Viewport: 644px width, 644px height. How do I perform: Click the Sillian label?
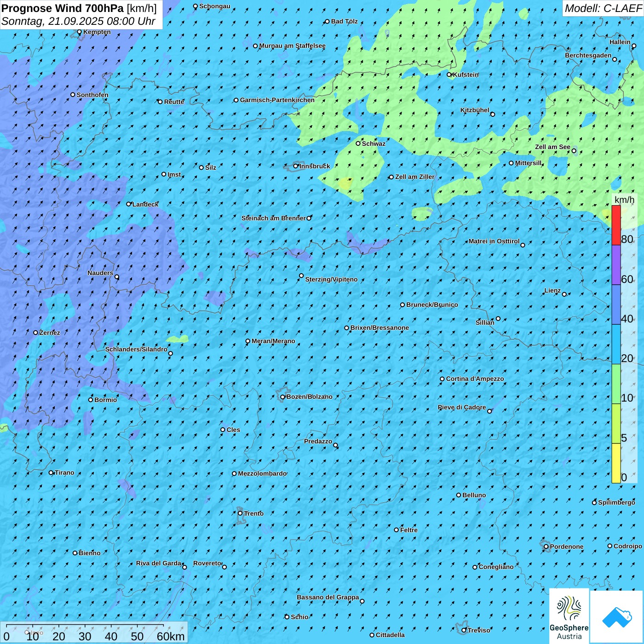pyautogui.click(x=485, y=322)
